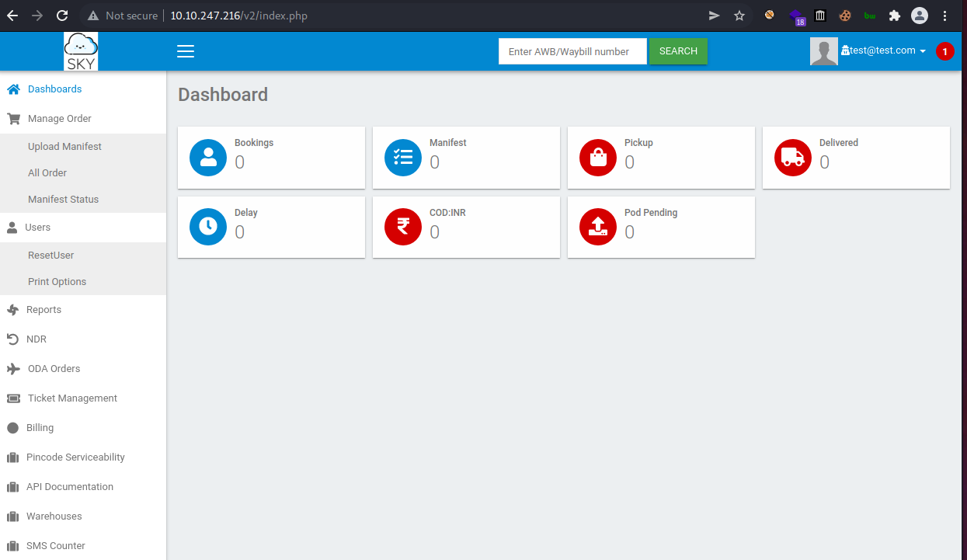Click the user avatar picture
This screenshot has width=967, height=560.
(x=824, y=51)
